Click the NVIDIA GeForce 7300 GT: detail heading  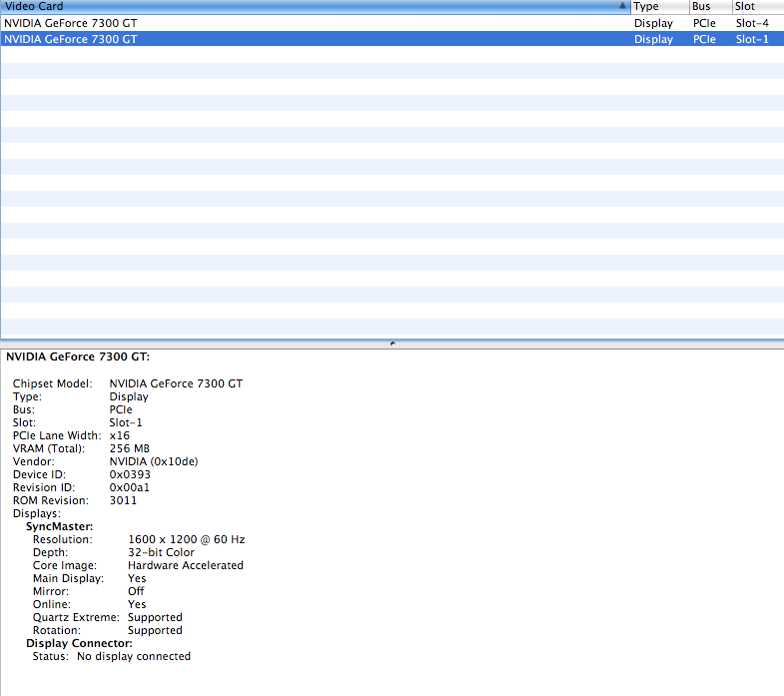click(x=78, y=357)
